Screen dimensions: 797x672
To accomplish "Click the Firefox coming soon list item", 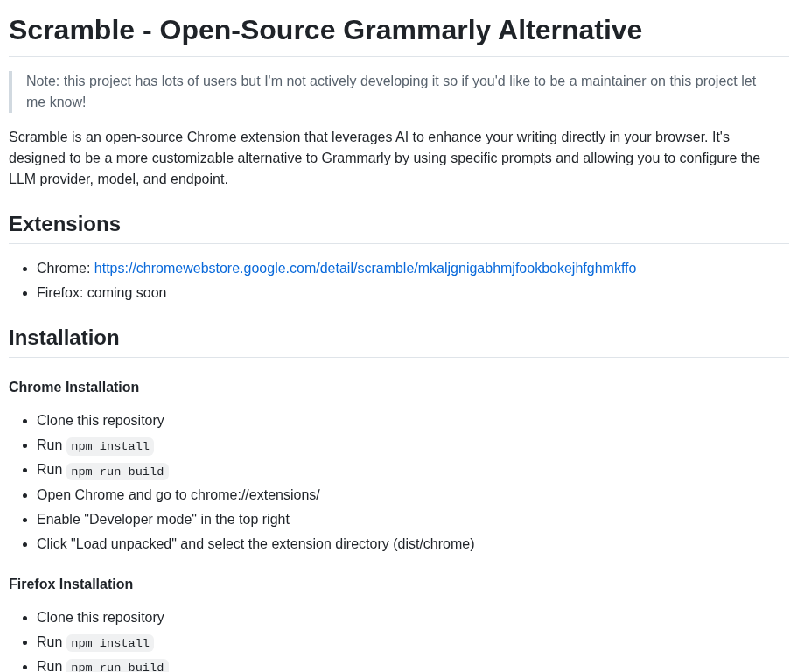I will click(101, 293).
